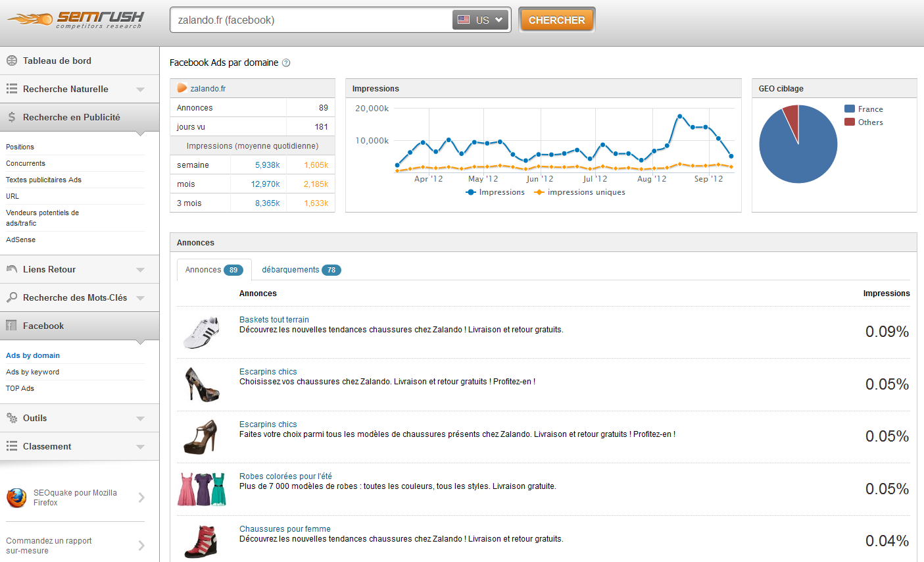Viewport: 924px width, 562px height.
Task: Click the 3 mois 8,365k value
Action: [268, 203]
